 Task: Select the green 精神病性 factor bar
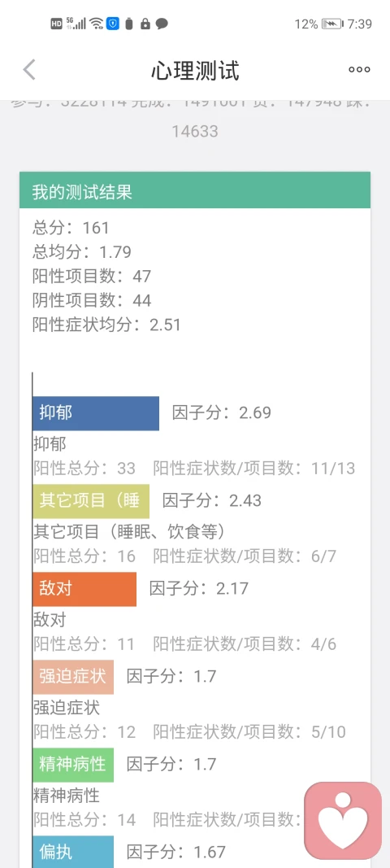pos(73,765)
